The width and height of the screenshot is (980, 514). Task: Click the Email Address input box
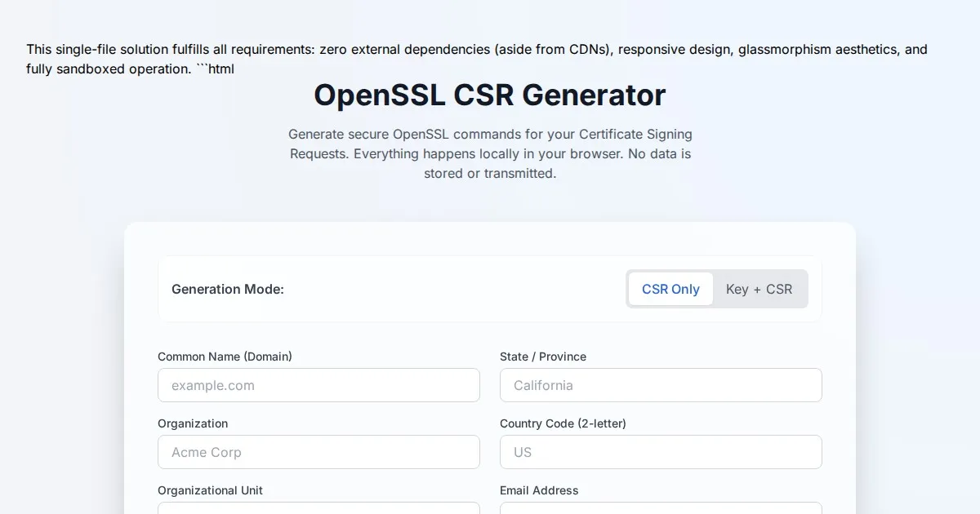660,508
